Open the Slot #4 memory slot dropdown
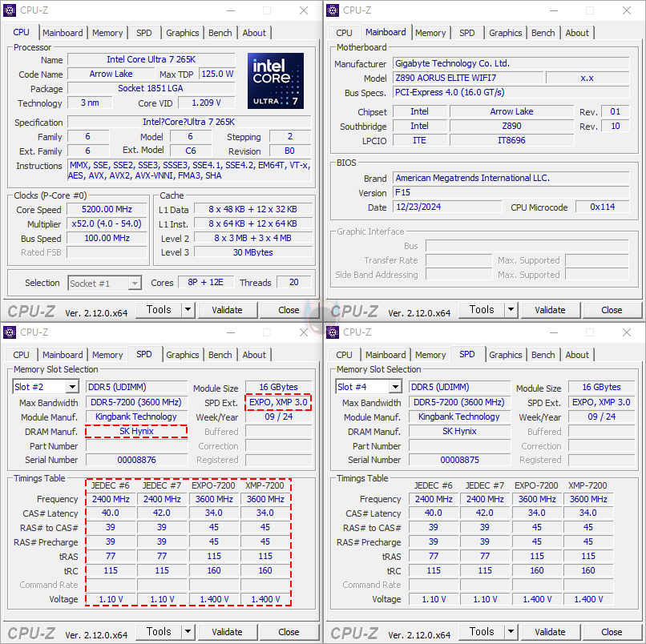646x644 pixels. 395,387
